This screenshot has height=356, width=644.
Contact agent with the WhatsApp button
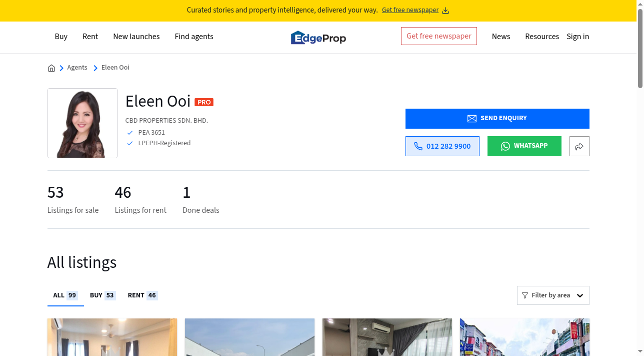[524, 146]
